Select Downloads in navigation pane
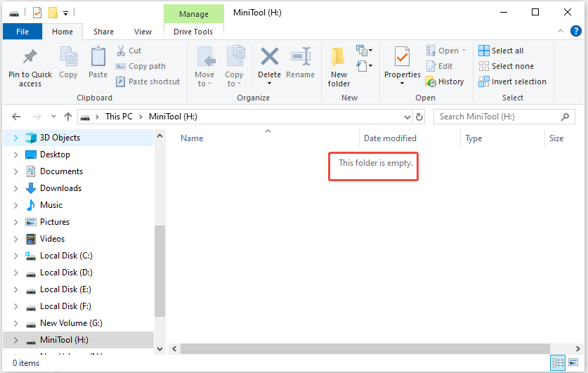This screenshot has width=588, height=373. (60, 188)
